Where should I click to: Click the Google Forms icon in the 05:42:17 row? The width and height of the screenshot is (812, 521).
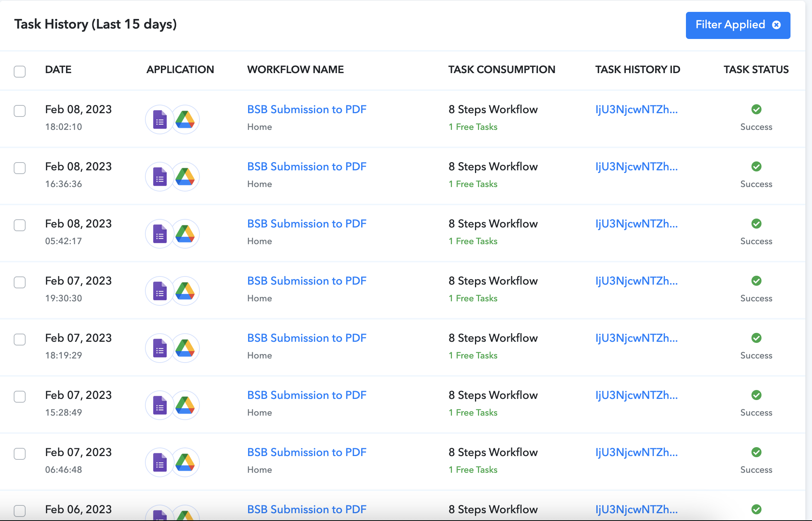[x=160, y=234]
